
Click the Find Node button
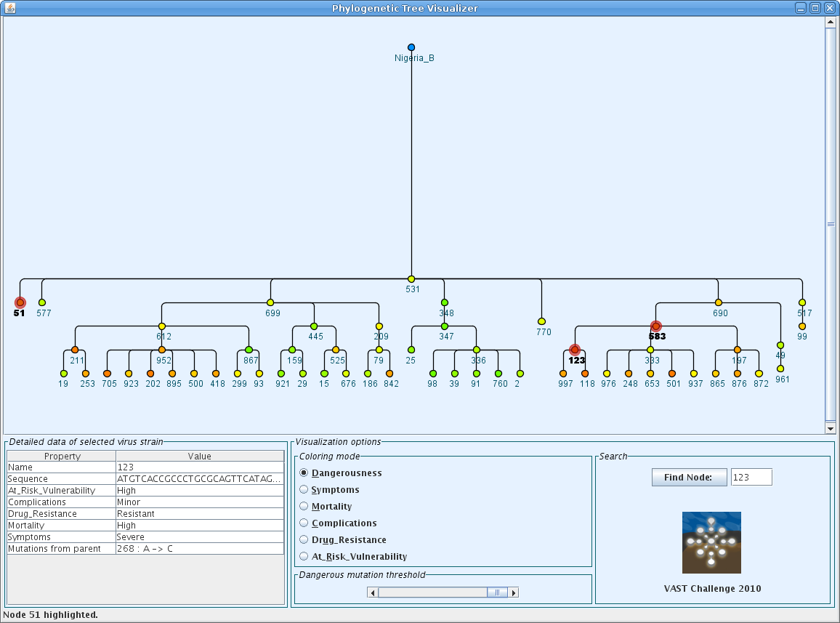[x=689, y=477]
